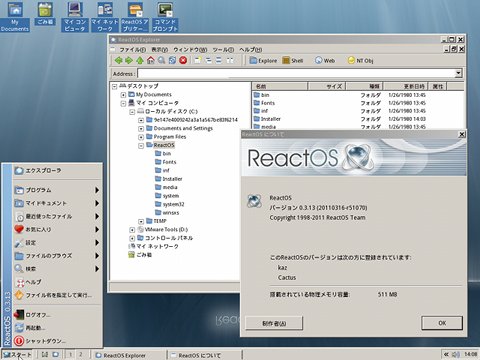480x360 pixels.
Task: Collapse マイ コンピュータ tree node
Action: pos(123,103)
